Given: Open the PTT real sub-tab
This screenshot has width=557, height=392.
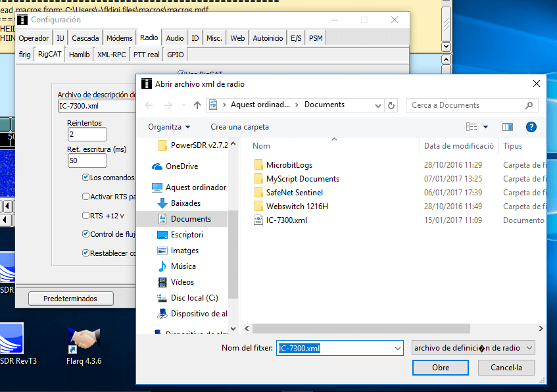Looking at the screenshot, I should coord(147,55).
